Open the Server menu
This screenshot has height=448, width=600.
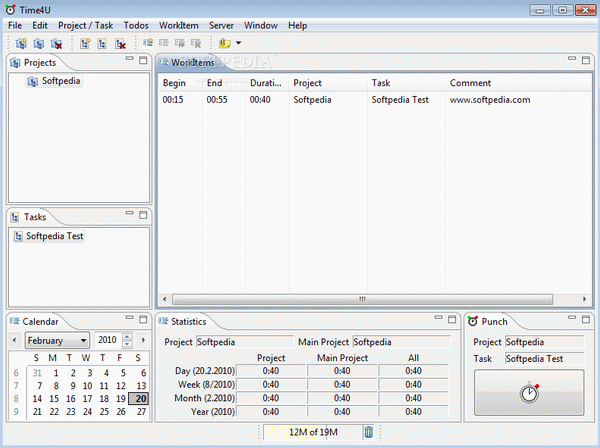coord(221,26)
